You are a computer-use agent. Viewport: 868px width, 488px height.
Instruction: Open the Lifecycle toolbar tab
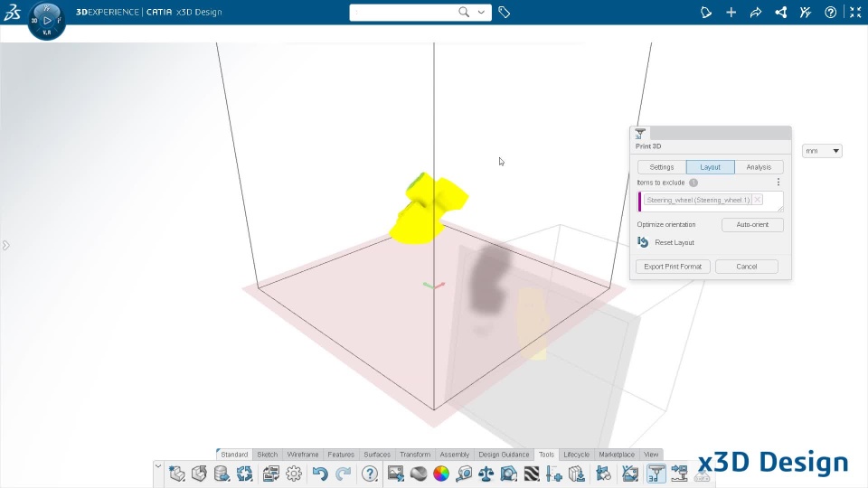tap(576, 455)
